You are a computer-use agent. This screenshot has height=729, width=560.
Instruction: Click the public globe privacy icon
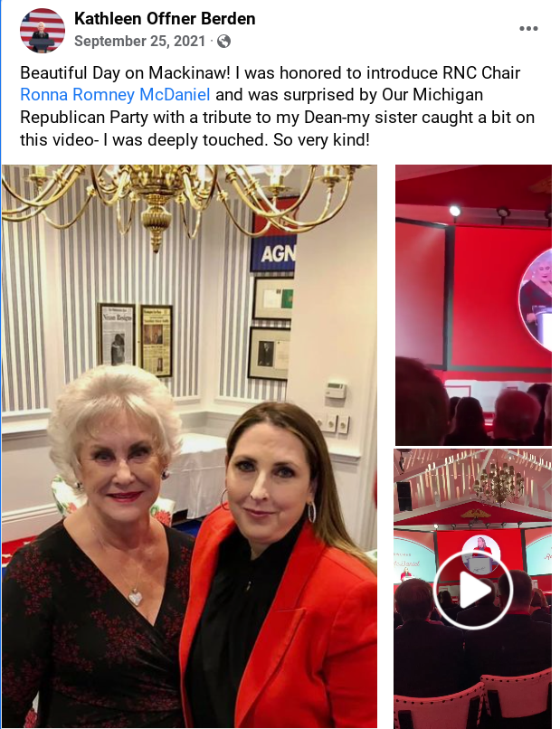click(x=223, y=42)
